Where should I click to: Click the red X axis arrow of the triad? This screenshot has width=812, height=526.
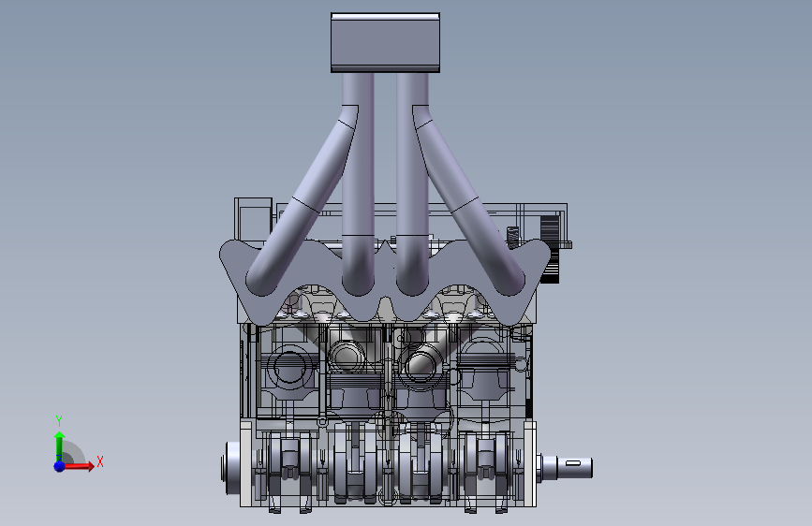(81, 466)
